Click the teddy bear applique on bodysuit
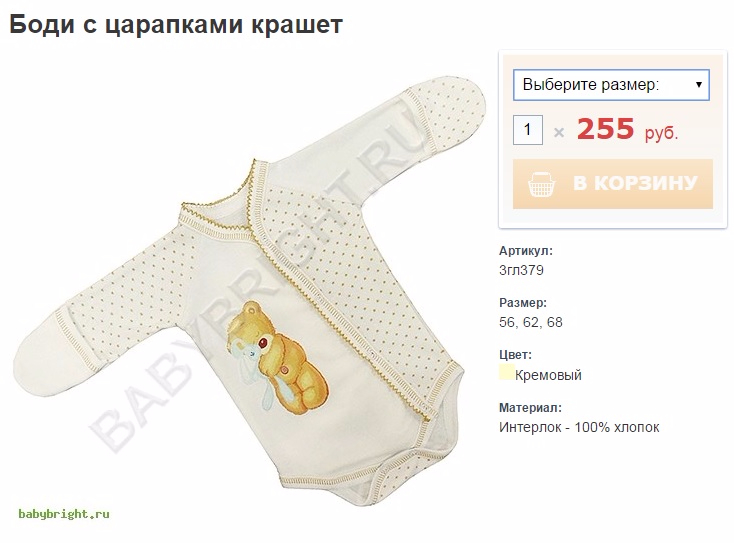The image size is (734, 543). (x=277, y=357)
